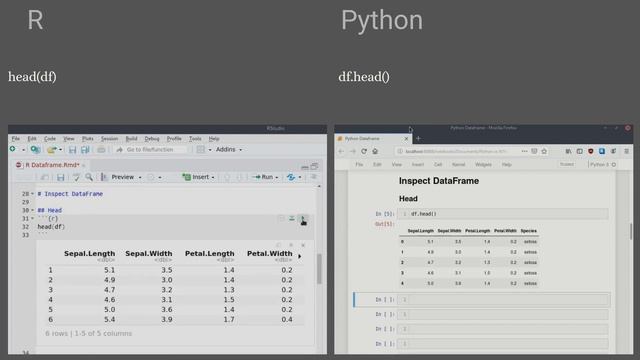
Task: Click the run current chunk play icon
Action: click(x=303, y=219)
